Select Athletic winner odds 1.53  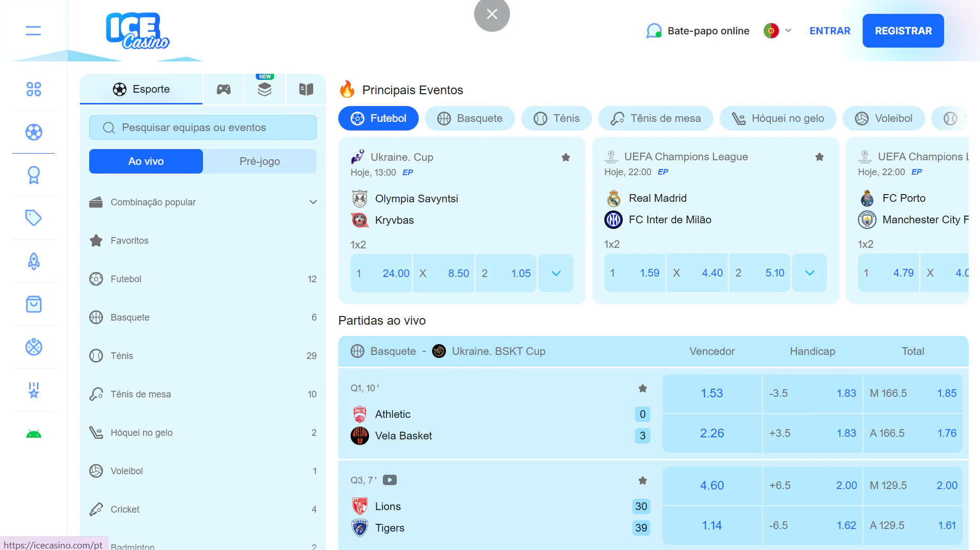tap(712, 393)
